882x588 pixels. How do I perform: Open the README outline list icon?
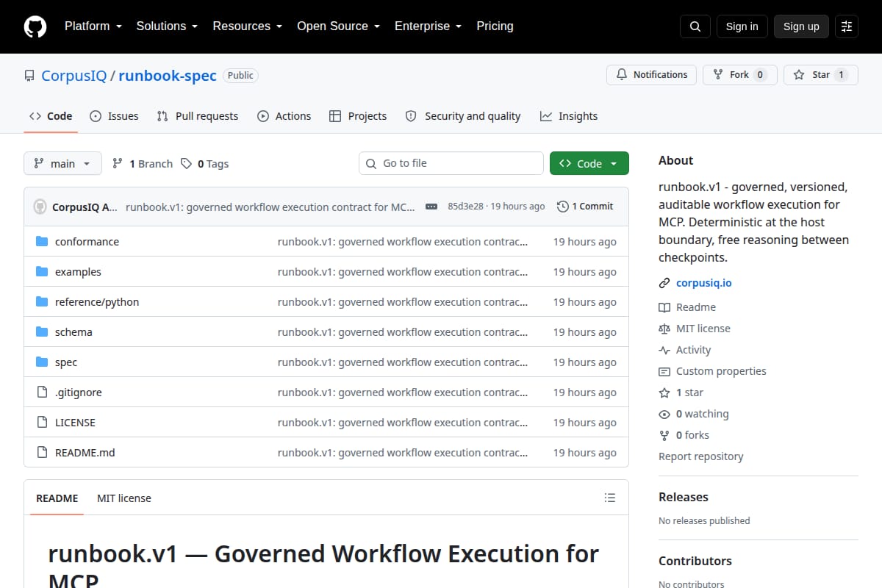coord(610,498)
